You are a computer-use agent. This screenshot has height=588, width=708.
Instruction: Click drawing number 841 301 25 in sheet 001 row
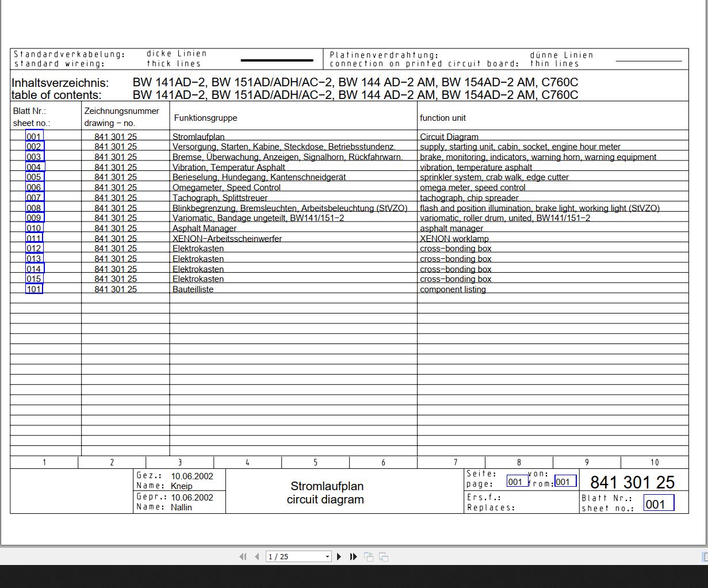tap(116, 137)
